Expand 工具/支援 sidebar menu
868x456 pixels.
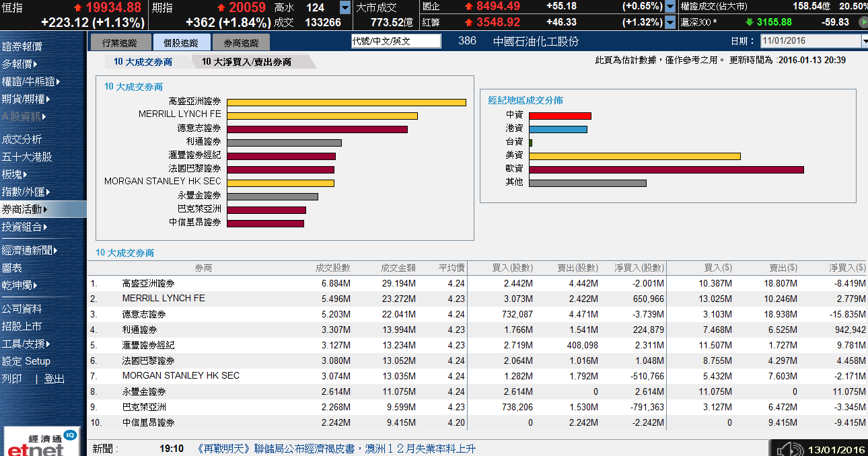click(x=26, y=344)
